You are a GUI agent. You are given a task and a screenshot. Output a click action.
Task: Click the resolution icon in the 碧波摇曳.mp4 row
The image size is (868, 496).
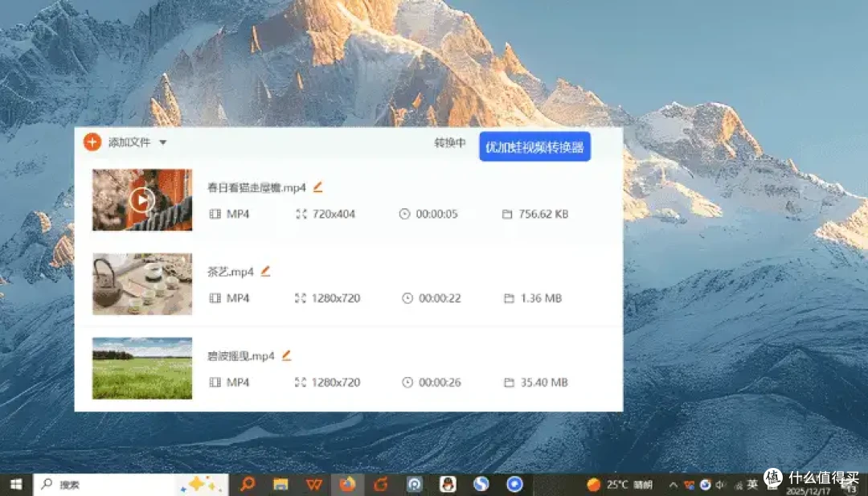click(300, 382)
